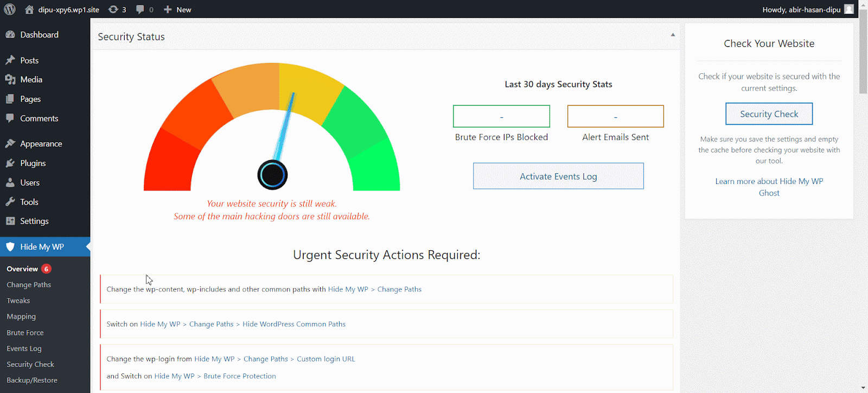Click 'Last 30 days Security Stats' text
The image size is (868, 393).
(558, 84)
